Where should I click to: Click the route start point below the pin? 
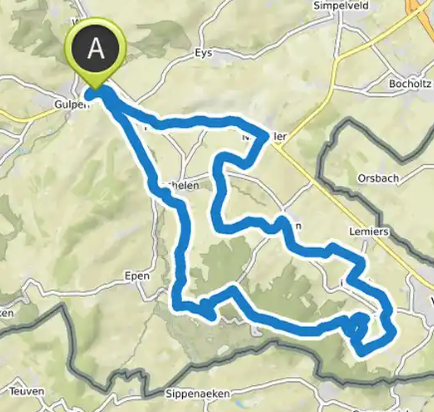coord(91,93)
